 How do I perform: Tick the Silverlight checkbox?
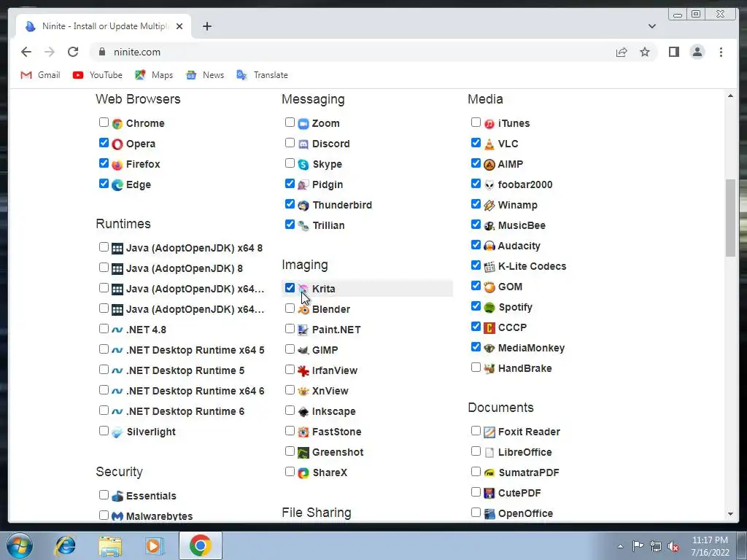(104, 431)
